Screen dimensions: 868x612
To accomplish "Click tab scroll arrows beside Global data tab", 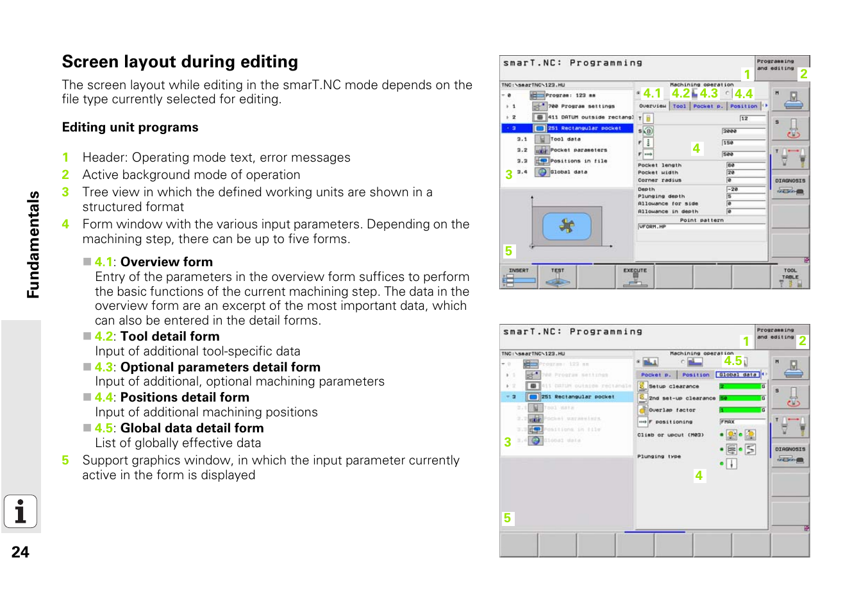I will point(764,374).
